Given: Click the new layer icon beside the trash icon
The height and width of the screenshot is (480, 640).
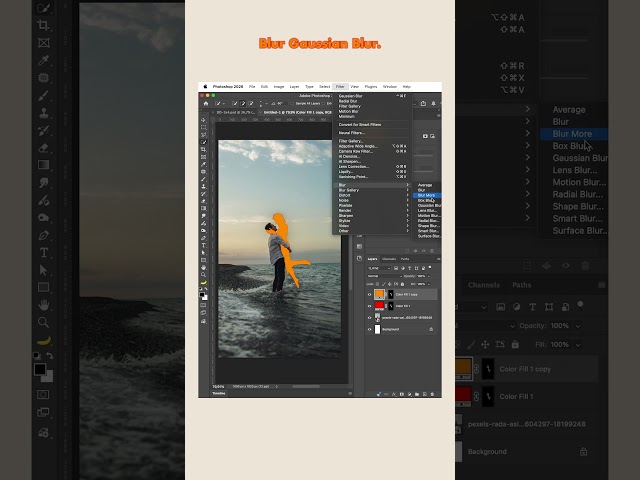Looking at the screenshot, I should click(x=424, y=394).
